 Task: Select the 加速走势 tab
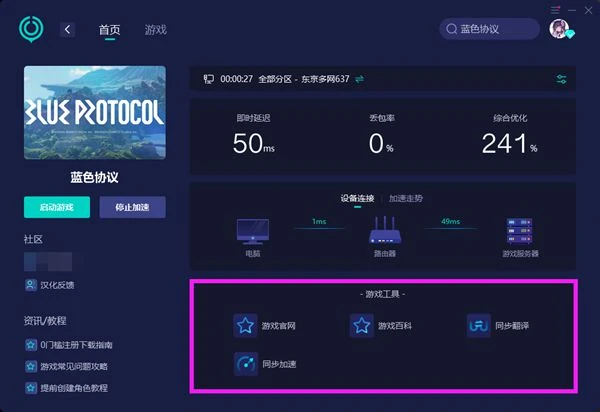(x=406, y=199)
